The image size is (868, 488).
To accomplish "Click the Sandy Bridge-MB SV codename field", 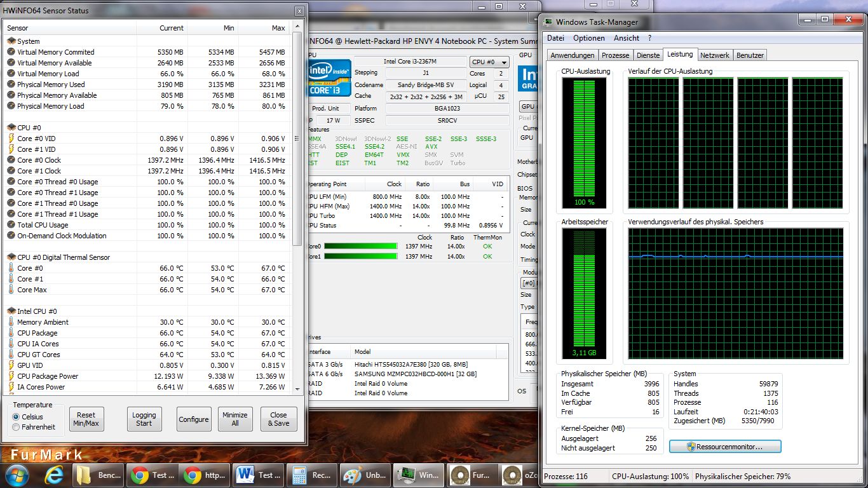I will (x=426, y=85).
